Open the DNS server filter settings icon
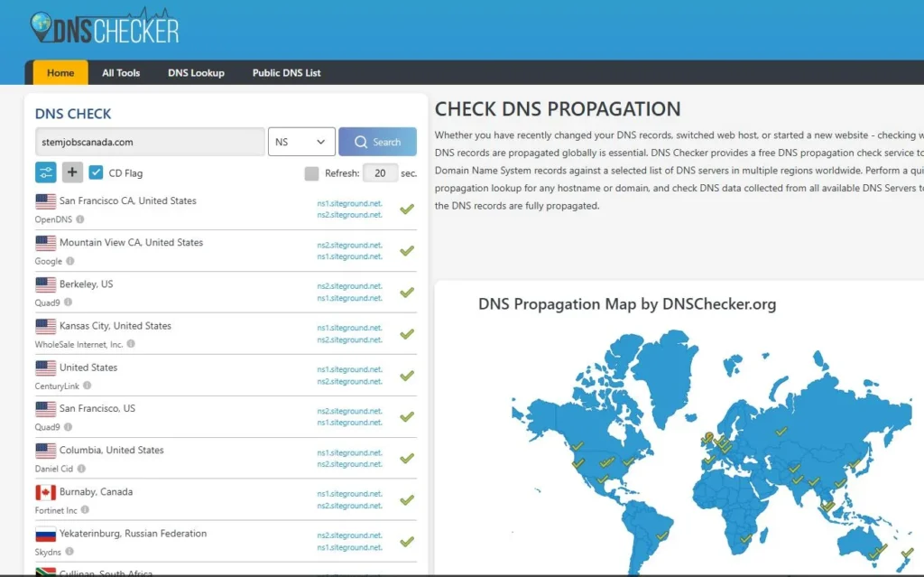This screenshot has height=577, width=924. click(46, 172)
